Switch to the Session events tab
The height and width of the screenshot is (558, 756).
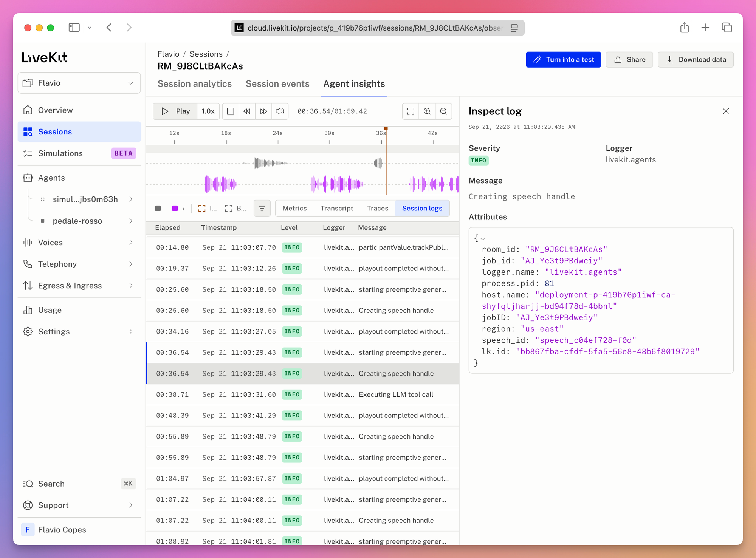[x=277, y=84]
